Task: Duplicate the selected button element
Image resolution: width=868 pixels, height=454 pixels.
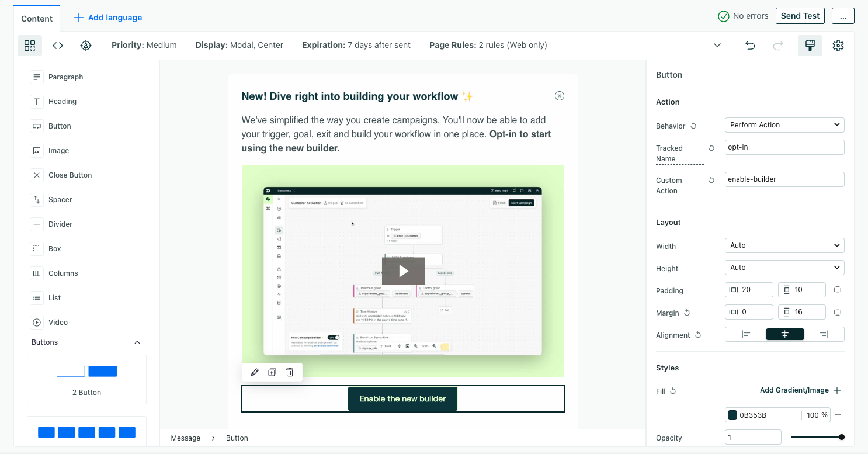Action: (x=272, y=372)
